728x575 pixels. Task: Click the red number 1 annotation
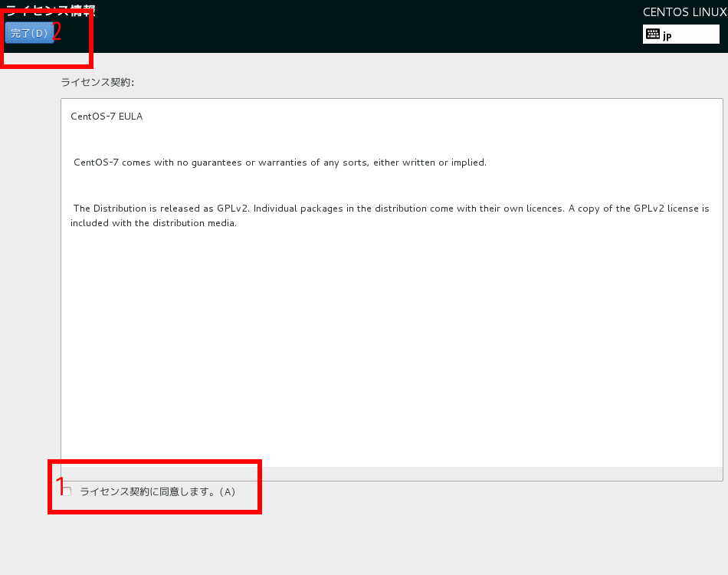click(x=60, y=485)
